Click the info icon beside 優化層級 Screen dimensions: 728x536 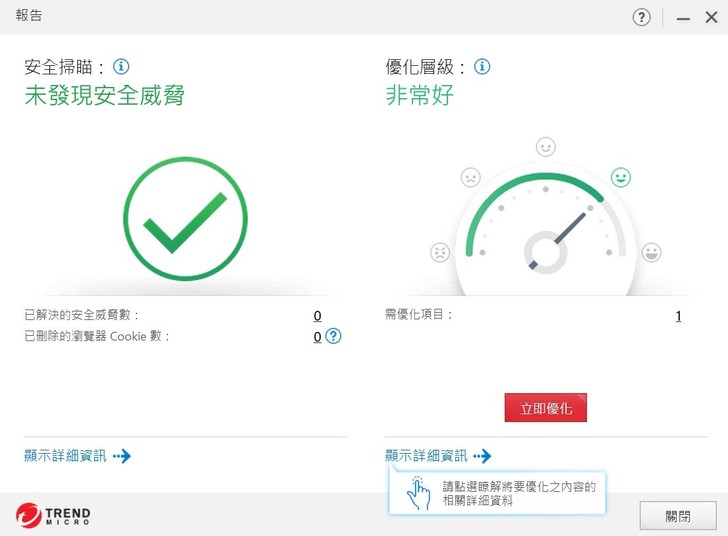point(482,67)
